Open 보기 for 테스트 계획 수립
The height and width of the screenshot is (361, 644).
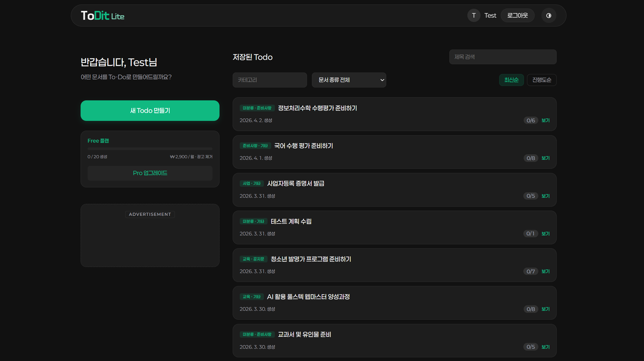tap(545, 234)
